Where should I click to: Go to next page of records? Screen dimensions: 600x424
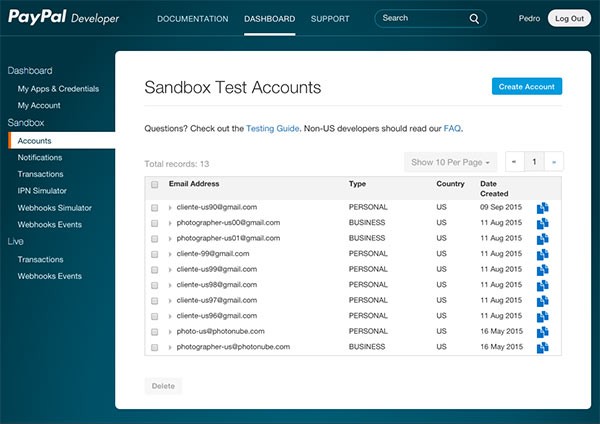(x=554, y=162)
